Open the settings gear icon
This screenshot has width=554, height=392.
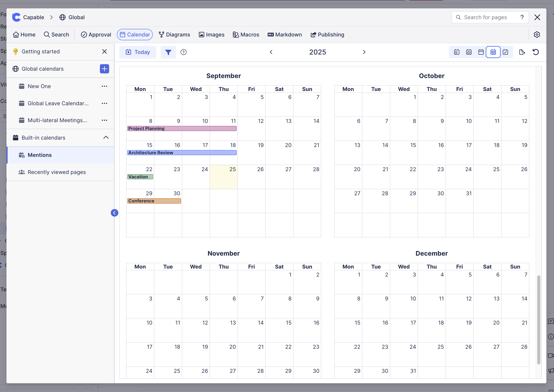(x=537, y=35)
